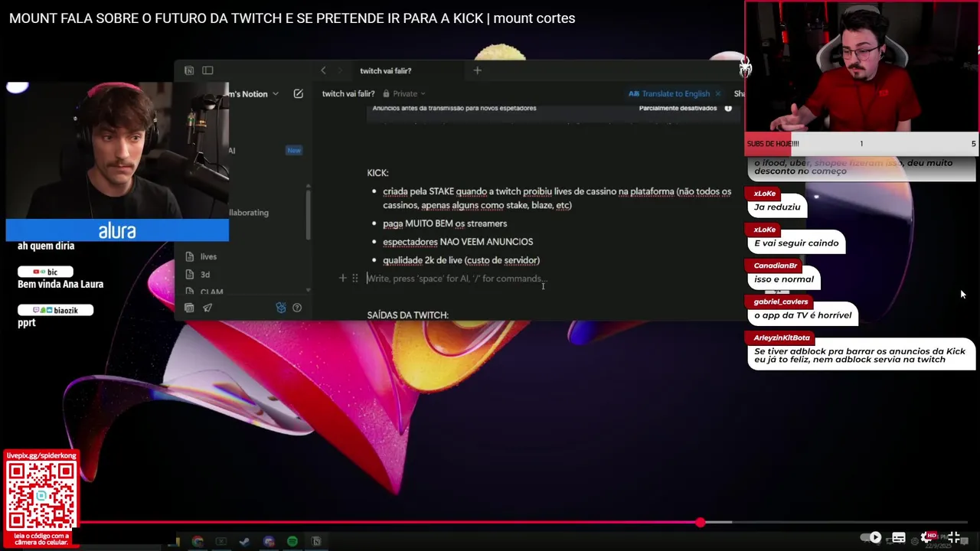Click 'paga MUITO BEM os streamers' bullet
The height and width of the screenshot is (551, 980).
tap(445, 223)
